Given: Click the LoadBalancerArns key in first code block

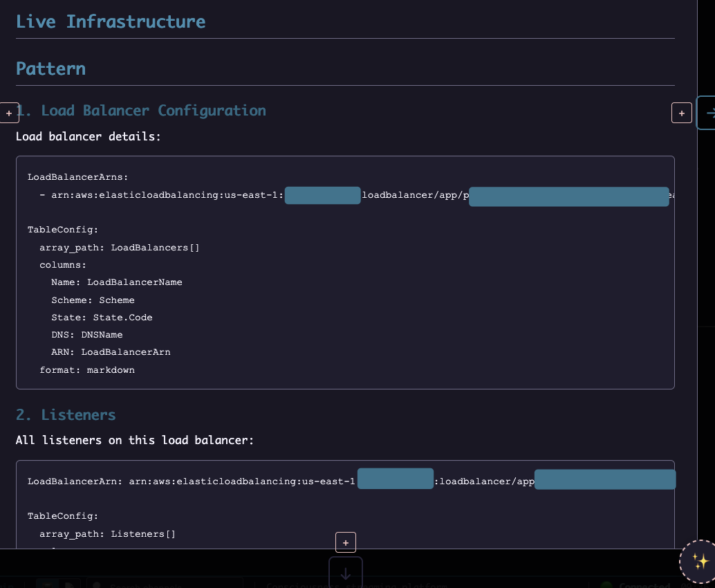Looking at the screenshot, I should [78, 178].
